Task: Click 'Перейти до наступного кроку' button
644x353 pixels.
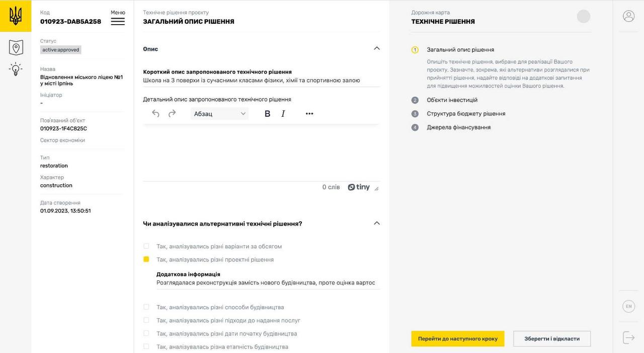Action: (x=457, y=339)
